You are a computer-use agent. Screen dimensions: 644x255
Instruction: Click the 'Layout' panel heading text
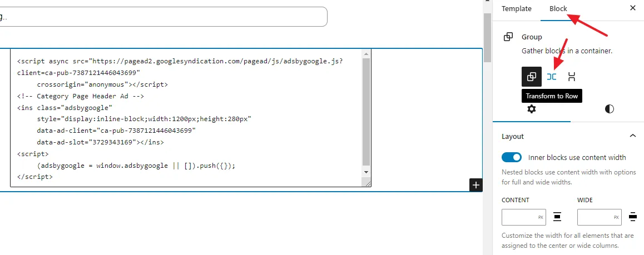pyautogui.click(x=513, y=137)
